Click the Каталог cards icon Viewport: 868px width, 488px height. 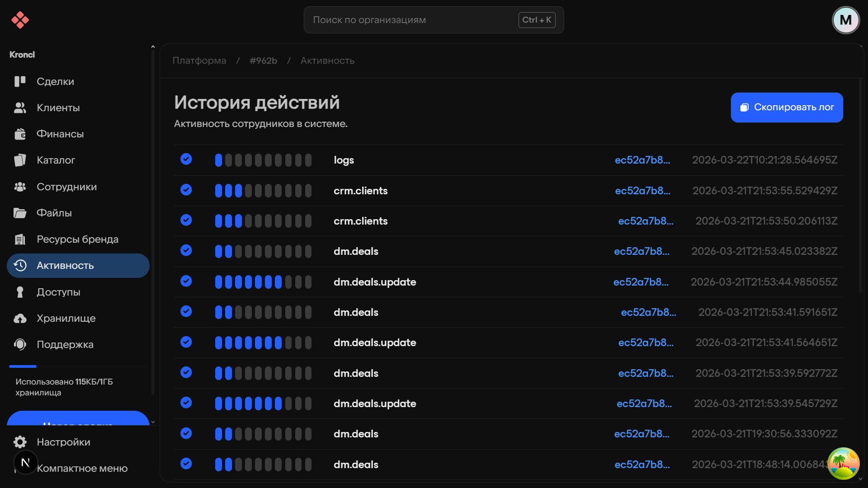click(20, 160)
